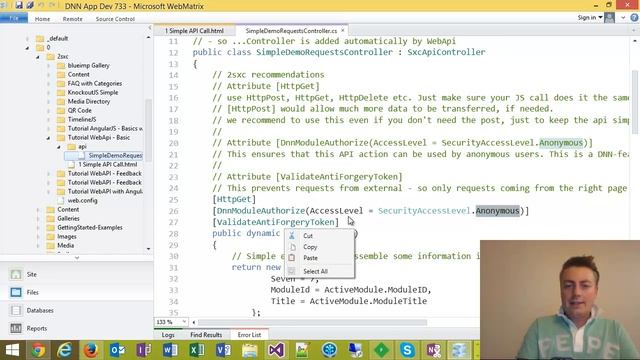Collapse the api folder node
Screen dimensions: 640x360
59,147
